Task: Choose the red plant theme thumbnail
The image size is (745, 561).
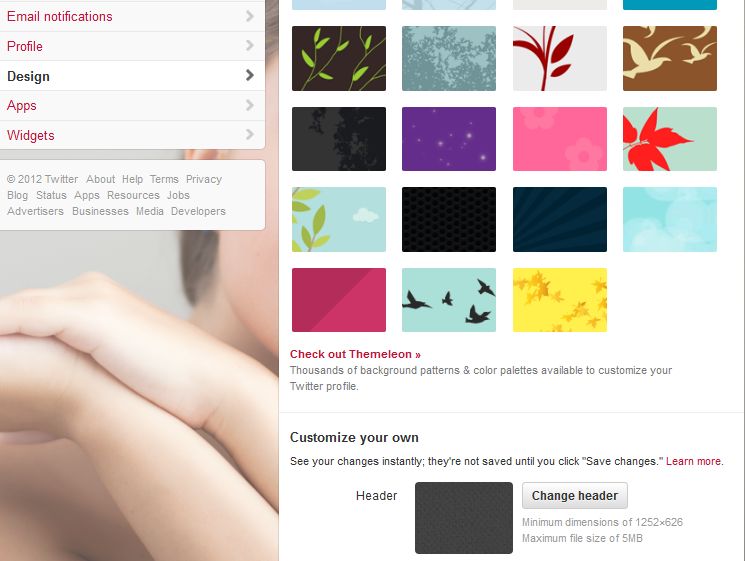Action: click(x=560, y=58)
